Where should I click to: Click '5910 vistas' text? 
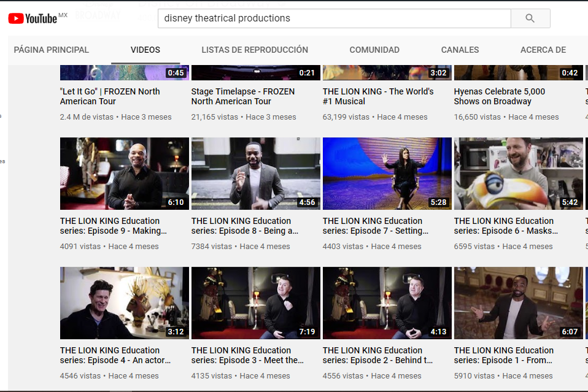474,375
